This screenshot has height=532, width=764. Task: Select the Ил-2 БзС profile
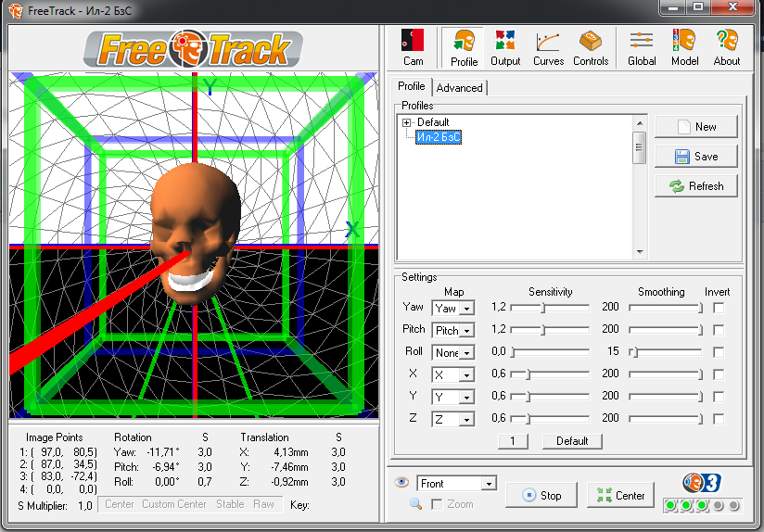(438, 137)
